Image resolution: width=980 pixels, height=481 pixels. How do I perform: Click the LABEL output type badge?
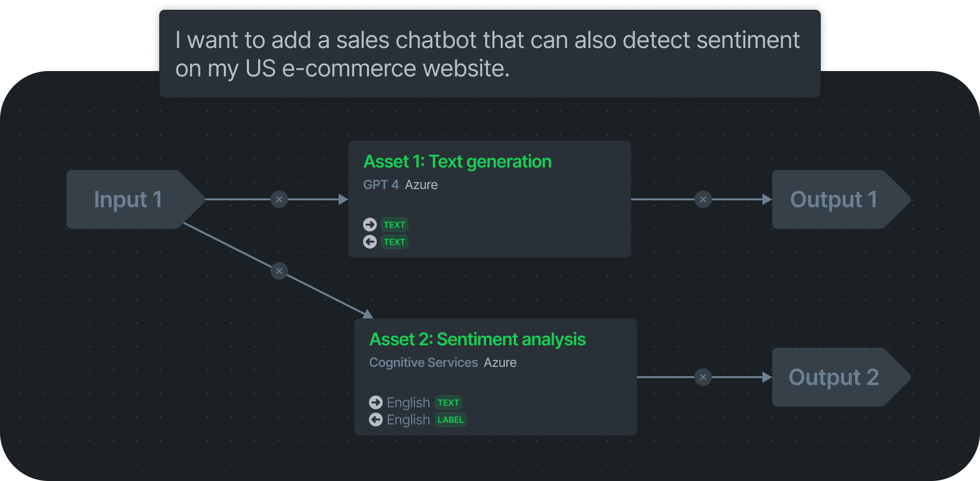click(x=450, y=420)
